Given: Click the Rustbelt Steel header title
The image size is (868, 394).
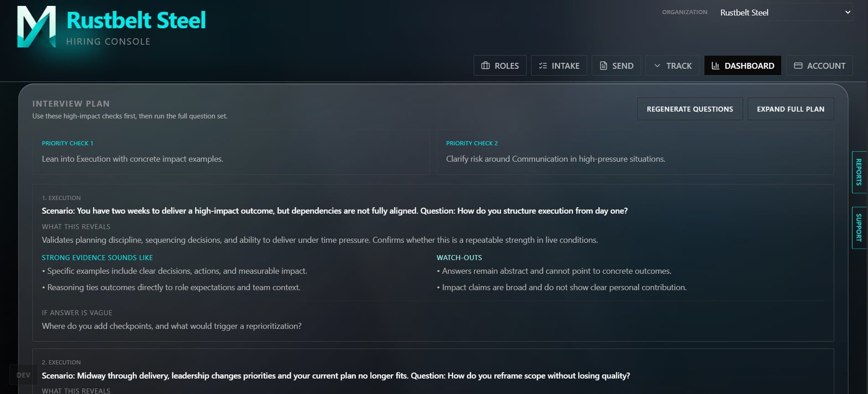Looking at the screenshot, I should click(136, 20).
